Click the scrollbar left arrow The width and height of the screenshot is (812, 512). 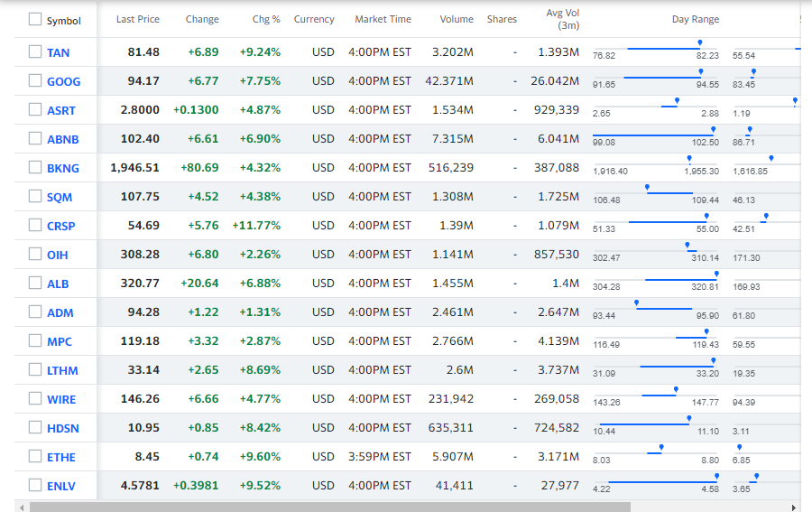point(22,507)
